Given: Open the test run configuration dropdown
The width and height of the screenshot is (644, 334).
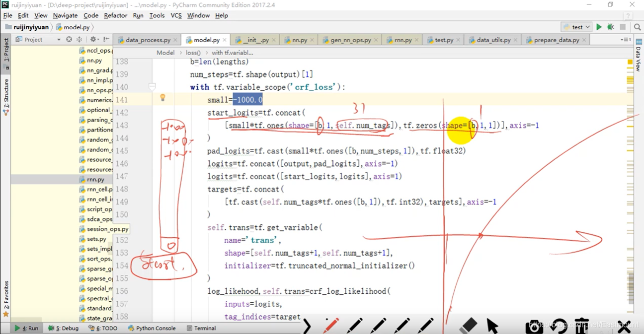Looking at the screenshot, I should tap(576, 27).
